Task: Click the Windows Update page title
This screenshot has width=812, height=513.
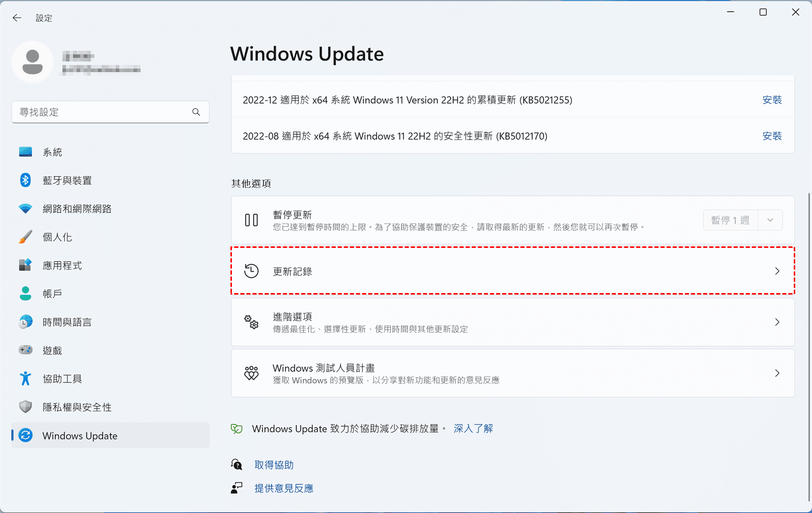Action: [307, 54]
